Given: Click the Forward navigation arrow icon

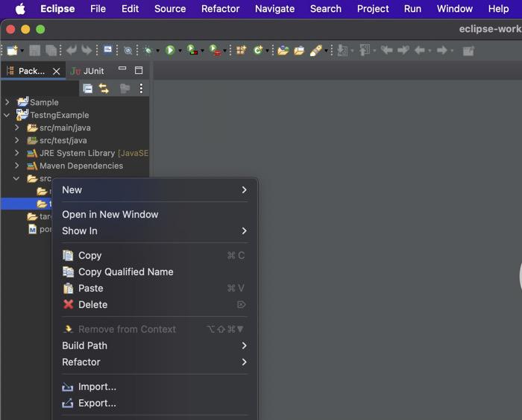Looking at the screenshot, I should point(442,50).
